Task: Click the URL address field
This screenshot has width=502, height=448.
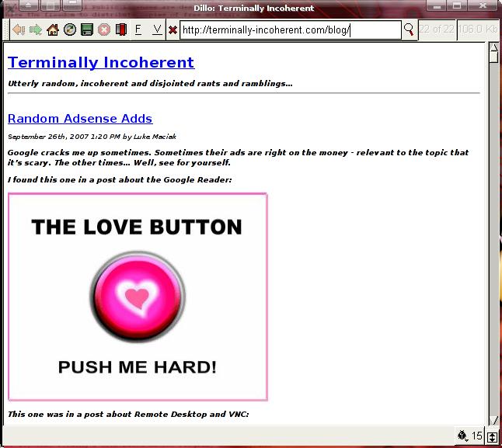Action: pos(290,30)
